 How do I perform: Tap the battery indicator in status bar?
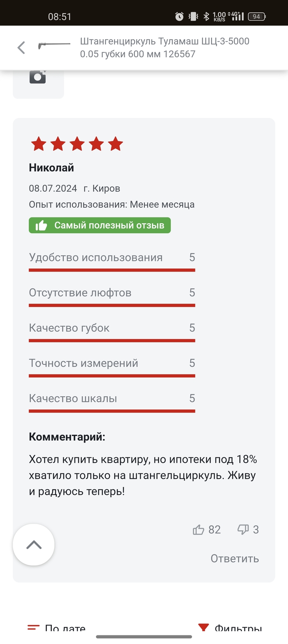click(x=257, y=16)
